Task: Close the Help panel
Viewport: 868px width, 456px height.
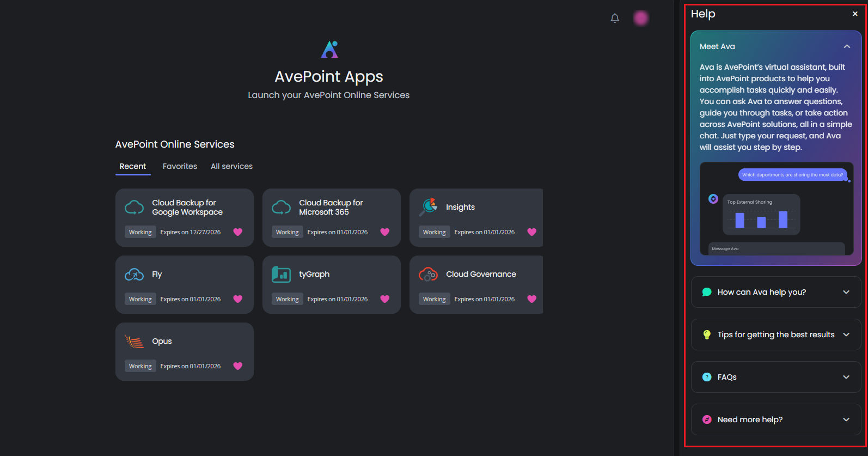Action: tap(854, 14)
